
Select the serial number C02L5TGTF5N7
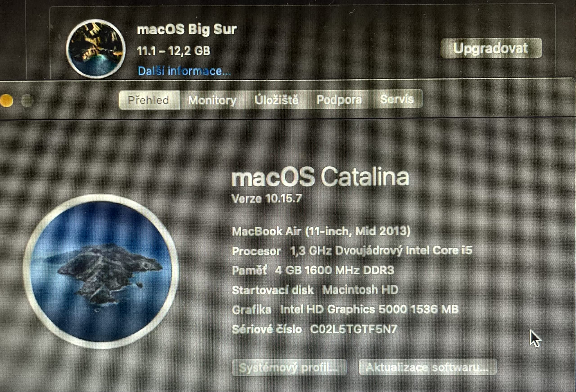(354, 329)
